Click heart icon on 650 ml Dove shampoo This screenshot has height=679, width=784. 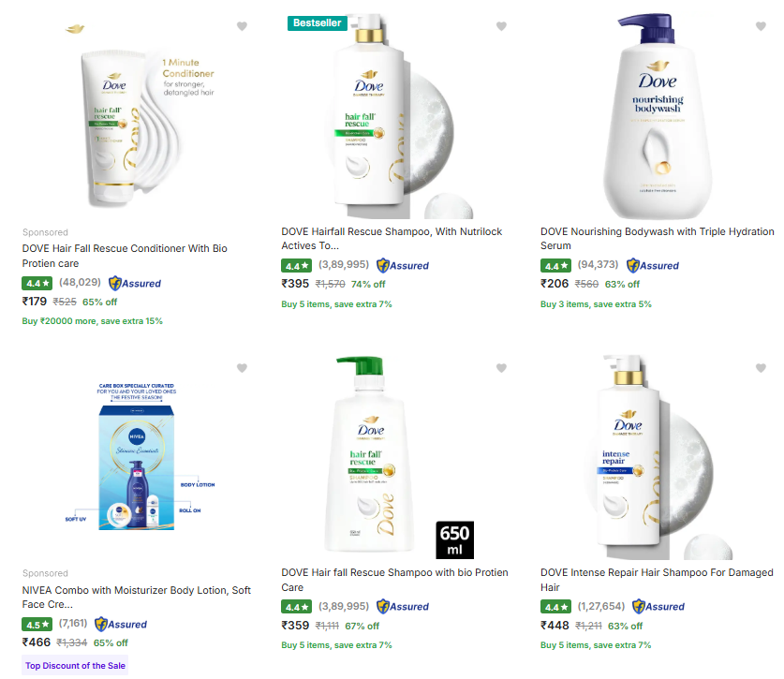click(x=501, y=367)
